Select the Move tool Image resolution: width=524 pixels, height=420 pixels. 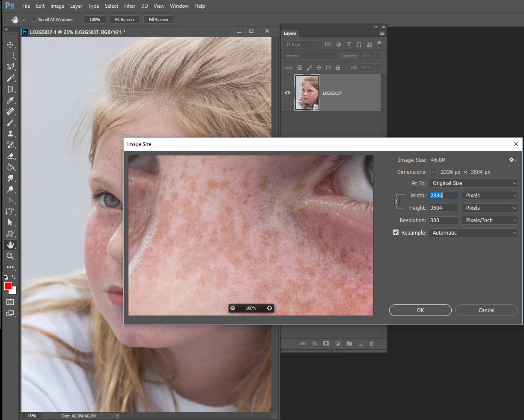point(10,45)
